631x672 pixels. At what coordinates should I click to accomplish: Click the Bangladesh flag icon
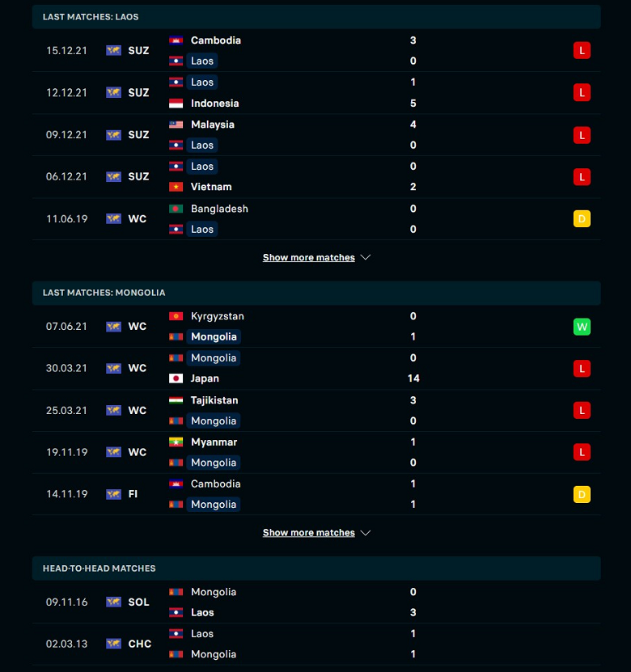tap(176, 209)
